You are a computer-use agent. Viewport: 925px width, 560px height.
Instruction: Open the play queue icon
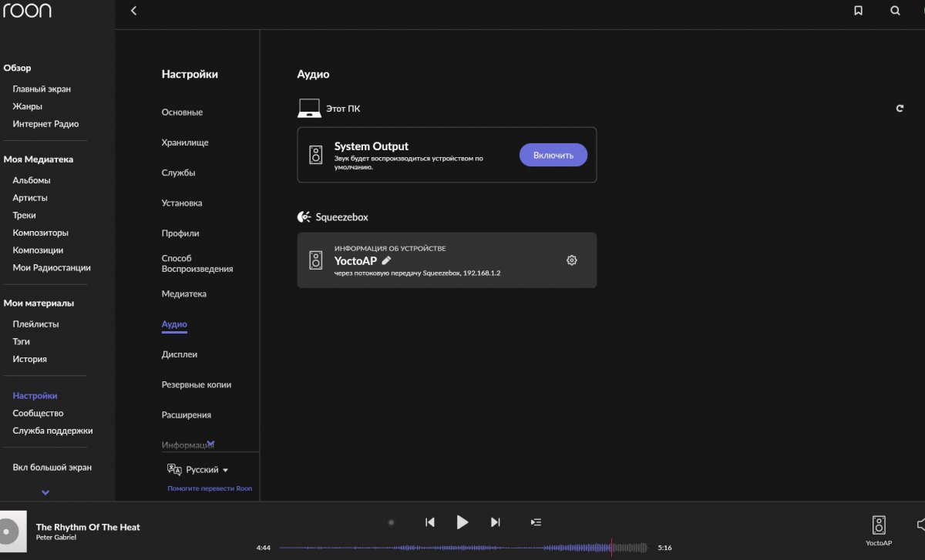tap(536, 522)
